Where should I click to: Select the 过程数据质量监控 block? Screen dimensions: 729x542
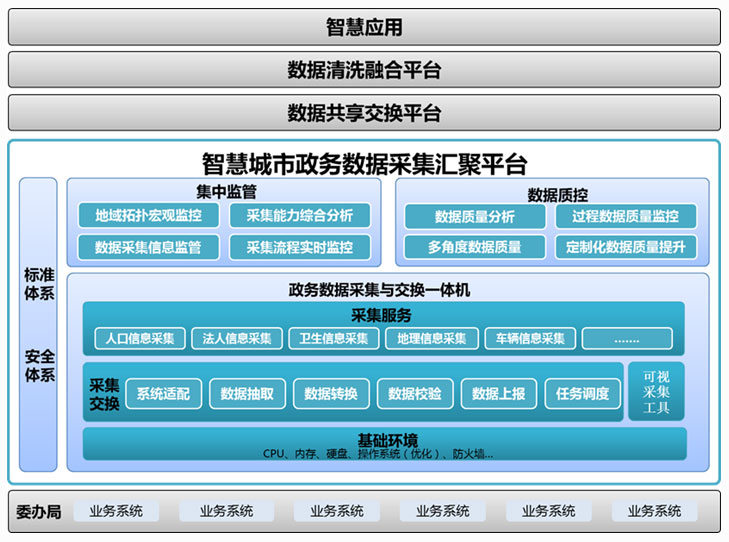625,216
